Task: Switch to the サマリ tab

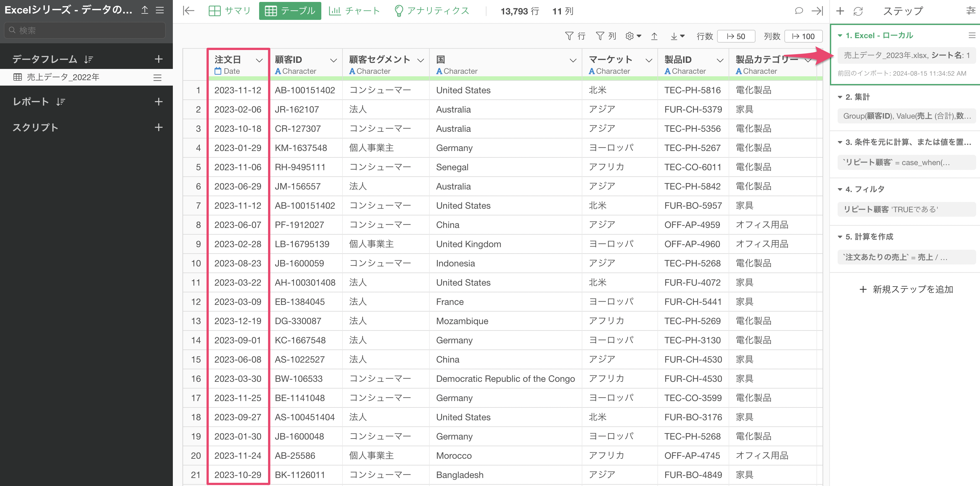Action: tap(230, 11)
